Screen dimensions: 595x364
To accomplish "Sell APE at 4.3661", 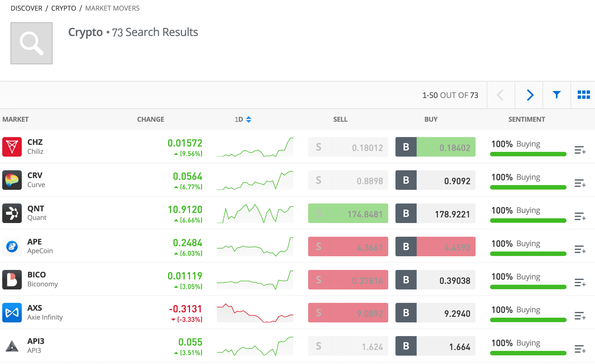I will 348,246.
